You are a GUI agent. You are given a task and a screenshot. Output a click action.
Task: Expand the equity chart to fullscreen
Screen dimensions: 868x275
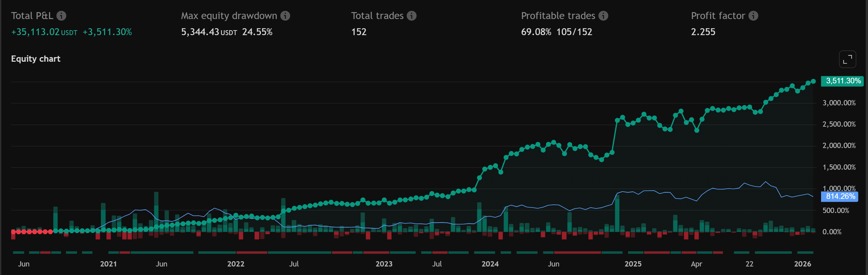[847, 59]
